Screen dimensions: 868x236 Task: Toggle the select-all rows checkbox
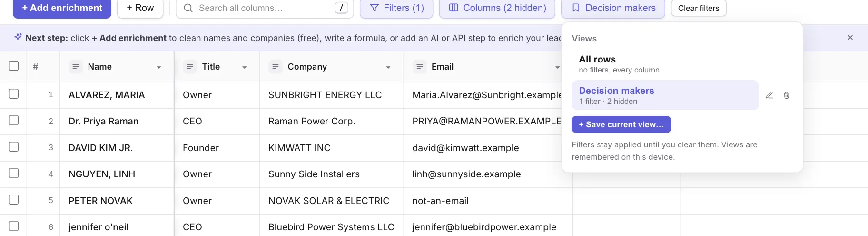14,66
